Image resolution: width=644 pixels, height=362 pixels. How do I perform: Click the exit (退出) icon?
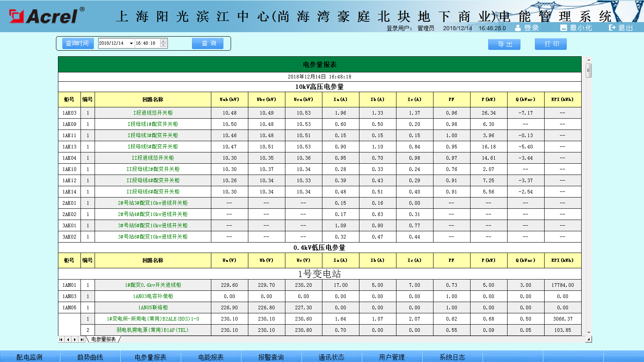(612, 28)
